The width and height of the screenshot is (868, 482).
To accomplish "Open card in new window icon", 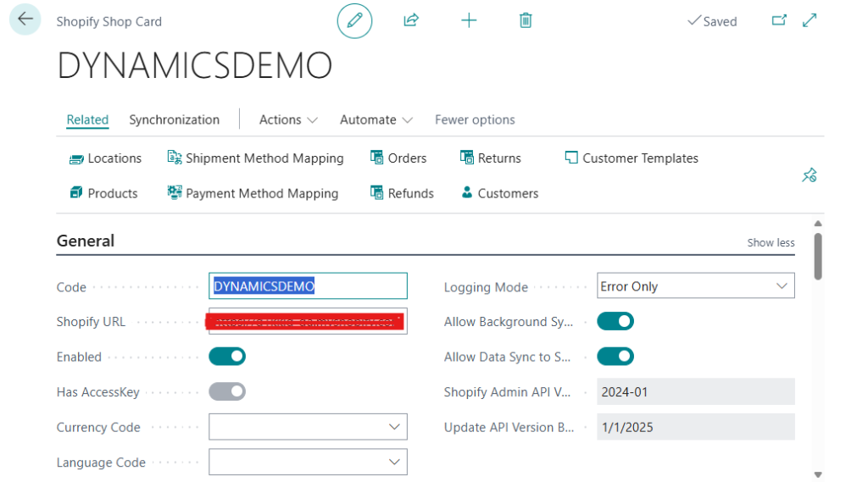I will point(779,20).
